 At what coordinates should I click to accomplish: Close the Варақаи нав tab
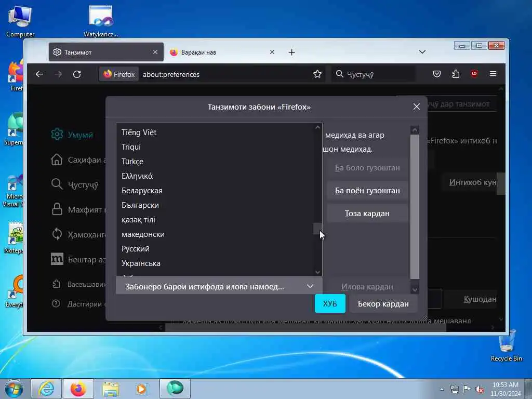point(272,52)
